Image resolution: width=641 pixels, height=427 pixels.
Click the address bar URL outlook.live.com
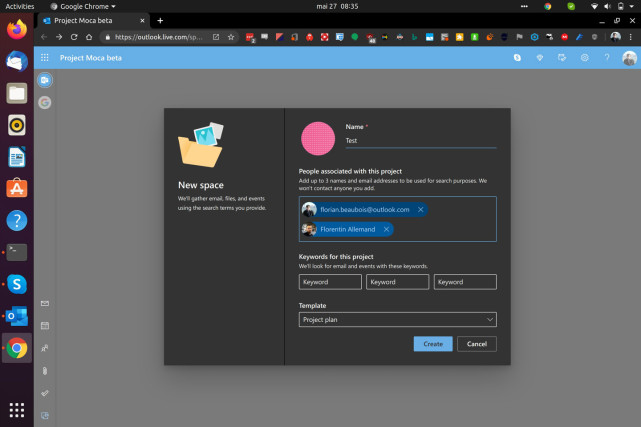158,37
